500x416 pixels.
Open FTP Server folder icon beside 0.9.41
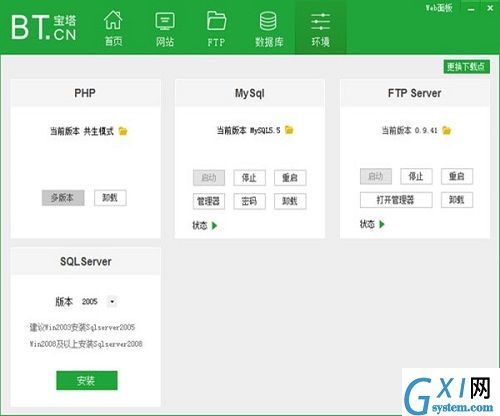coord(446,130)
